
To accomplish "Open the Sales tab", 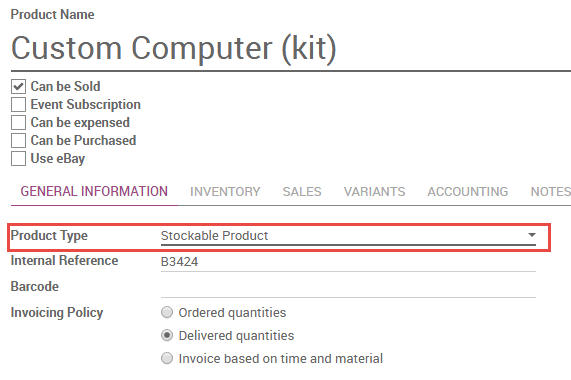I will click(302, 191).
